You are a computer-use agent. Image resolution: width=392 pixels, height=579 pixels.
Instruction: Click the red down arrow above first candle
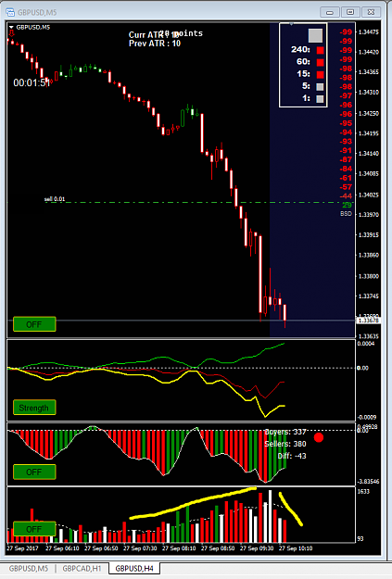[x=11, y=33]
